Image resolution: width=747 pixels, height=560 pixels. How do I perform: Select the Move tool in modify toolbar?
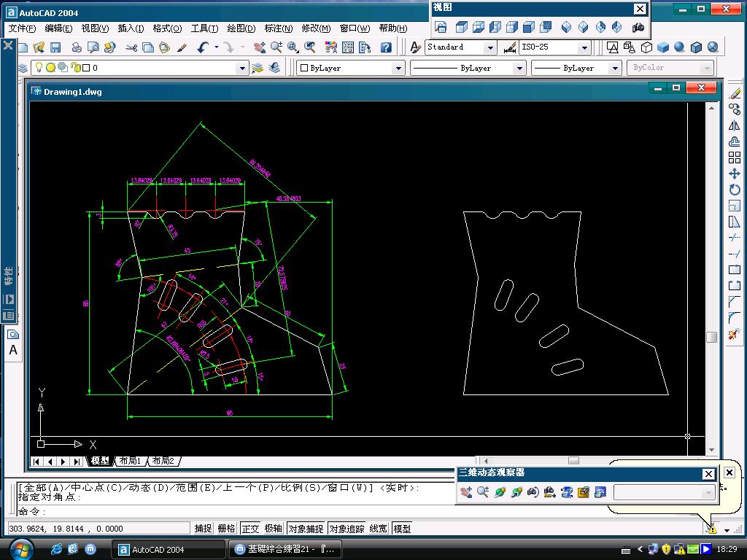click(x=735, y=174)
